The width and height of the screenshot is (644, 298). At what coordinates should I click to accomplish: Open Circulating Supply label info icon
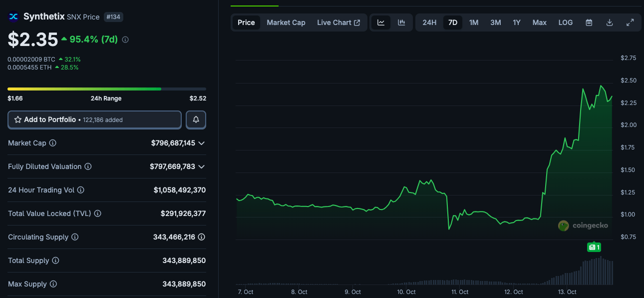point(75,237)
